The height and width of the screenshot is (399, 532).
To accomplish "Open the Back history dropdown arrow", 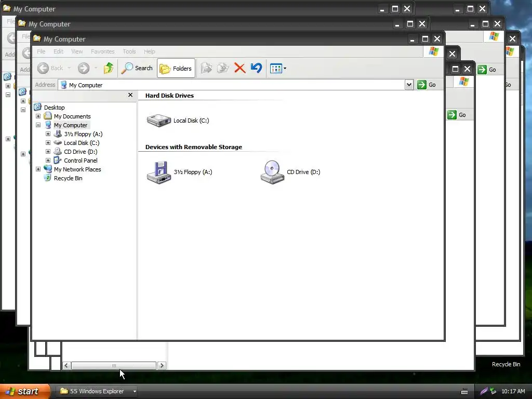I will pyautogui.click(x=69, y=68).
